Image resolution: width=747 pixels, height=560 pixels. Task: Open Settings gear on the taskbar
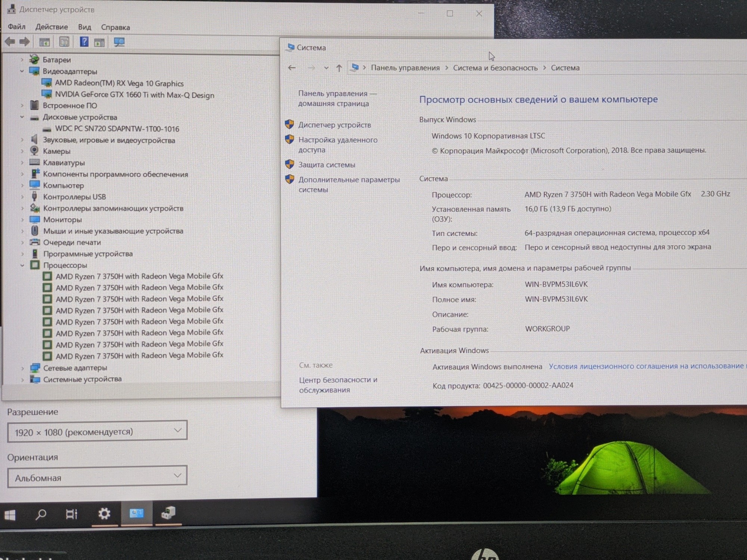104,514
